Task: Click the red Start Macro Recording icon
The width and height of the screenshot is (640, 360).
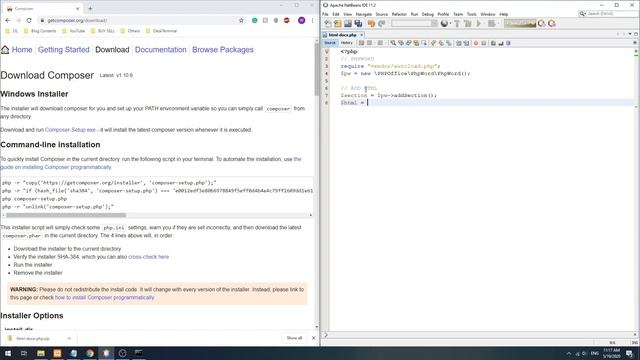Action: [x=476, y=43]
